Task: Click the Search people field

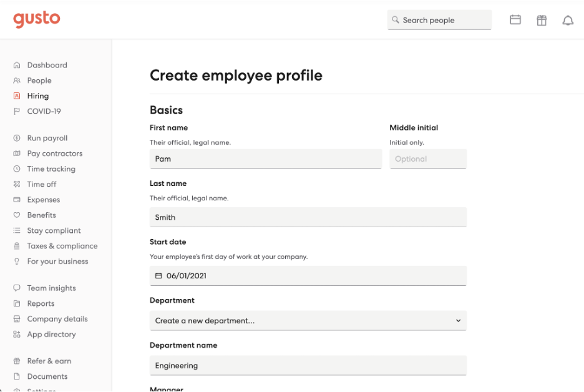Action: (x=439, y=20)
